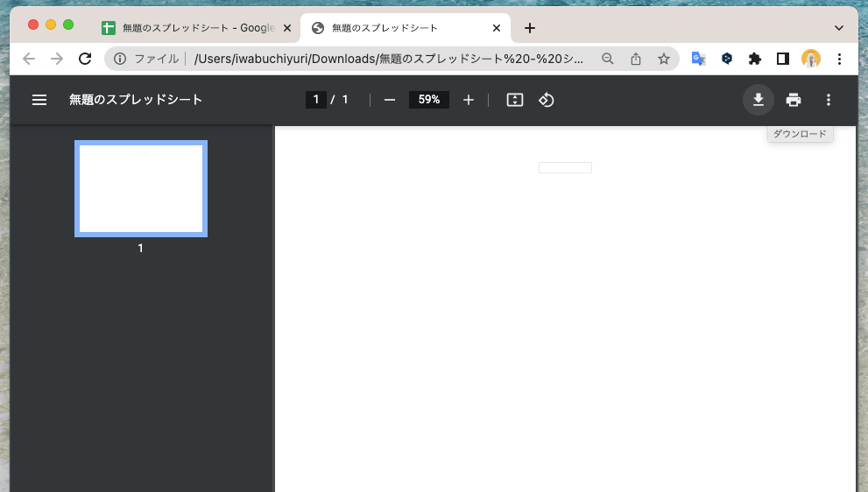Click the document title 無題のスプレッドシート
This screenshot has width=868, height=492.
coord(136,100)
